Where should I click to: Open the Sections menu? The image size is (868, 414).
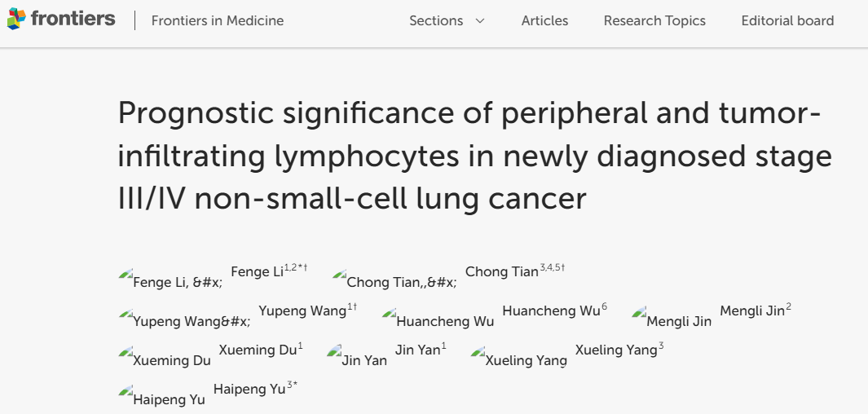pyautogui.click(x=436, y=21)
